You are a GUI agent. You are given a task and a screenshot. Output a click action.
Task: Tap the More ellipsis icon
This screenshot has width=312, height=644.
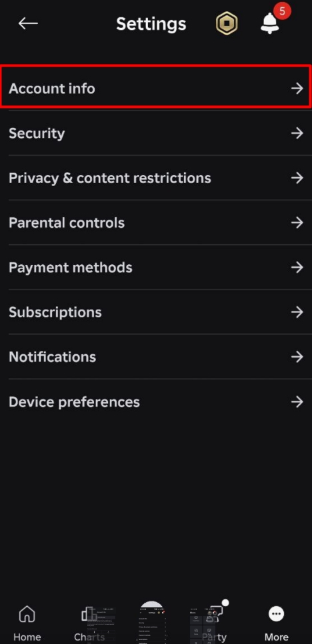pos(276,615)
